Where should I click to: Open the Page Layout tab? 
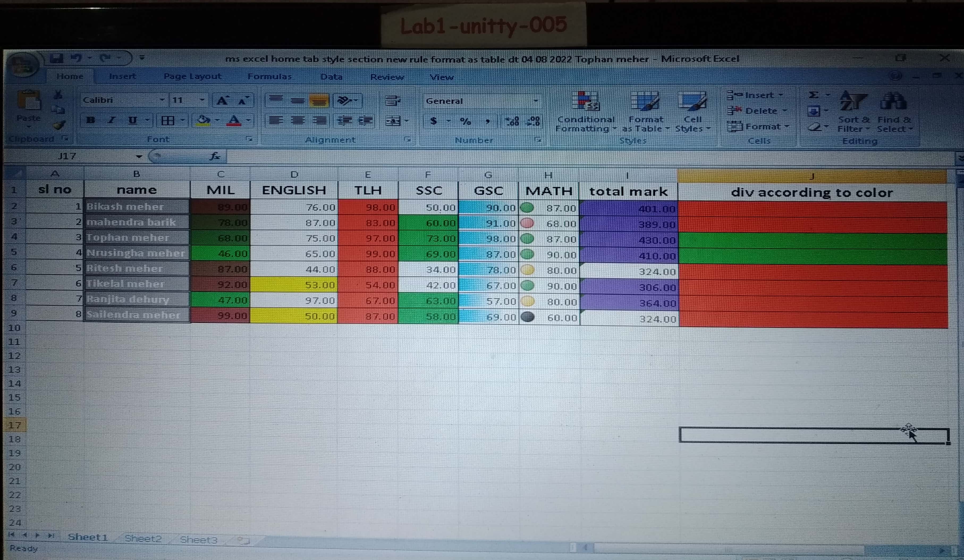pos(192,76)
